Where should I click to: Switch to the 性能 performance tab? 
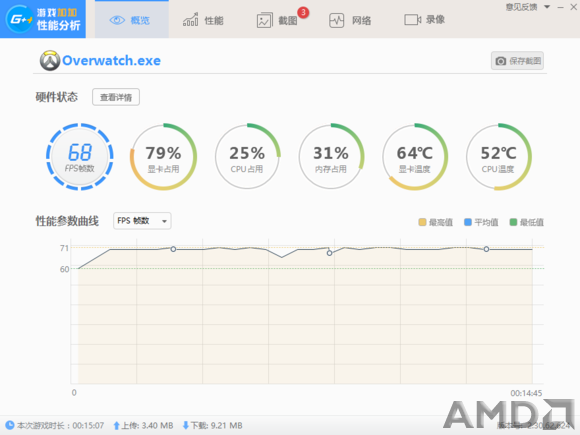tap(203, 20)
